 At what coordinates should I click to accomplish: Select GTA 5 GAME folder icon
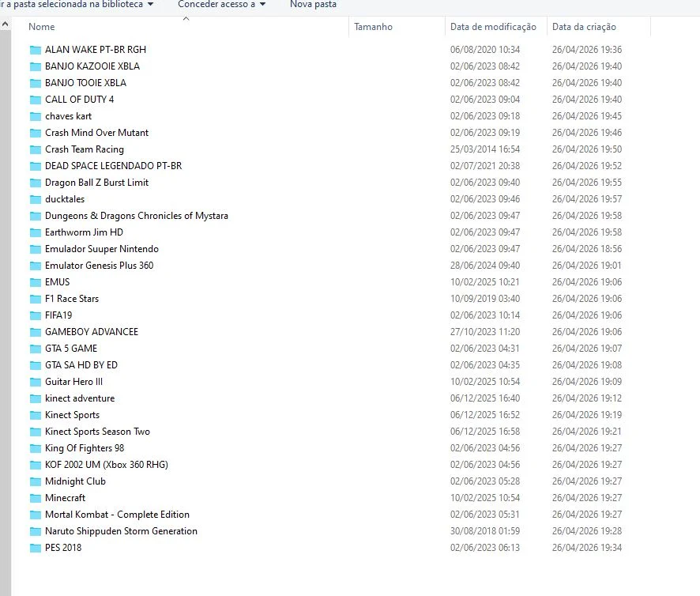pos(36,349)
